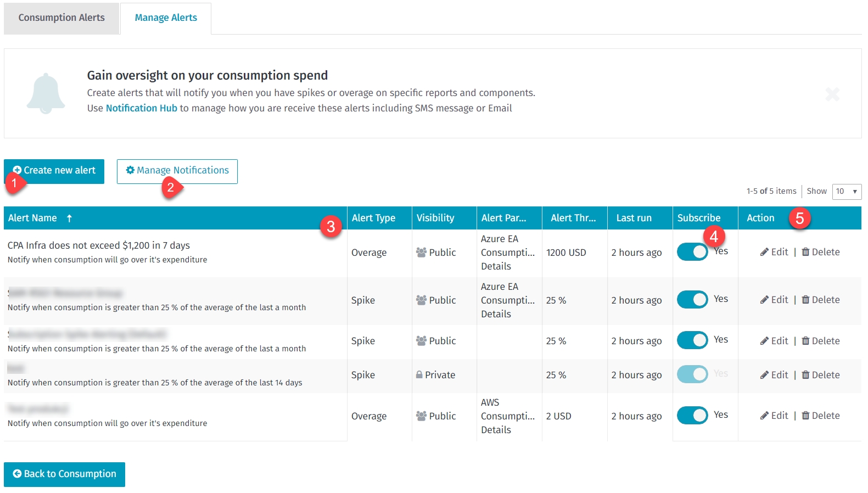Viewport: 868px width, 493px height.
Task: Click the sort arrow next to Alert Name
Action: point(69,218)
